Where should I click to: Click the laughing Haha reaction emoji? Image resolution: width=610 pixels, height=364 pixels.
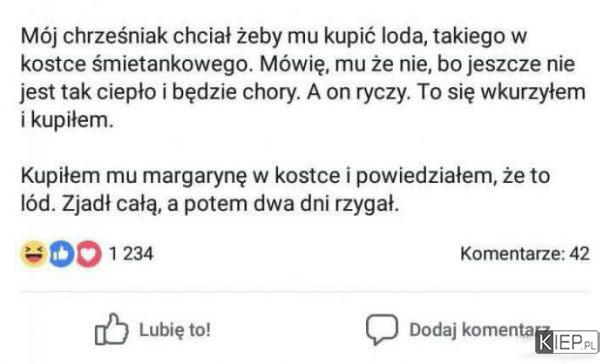(34, 254)
